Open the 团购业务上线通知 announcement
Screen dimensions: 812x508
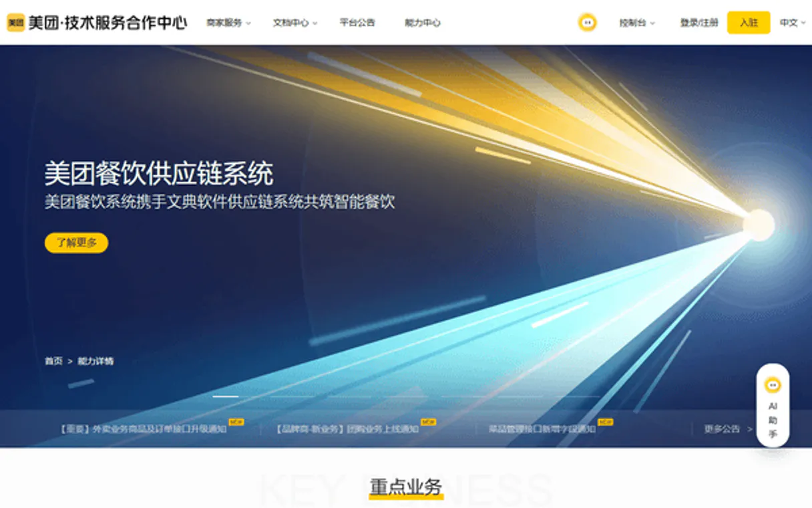[347, 429]
